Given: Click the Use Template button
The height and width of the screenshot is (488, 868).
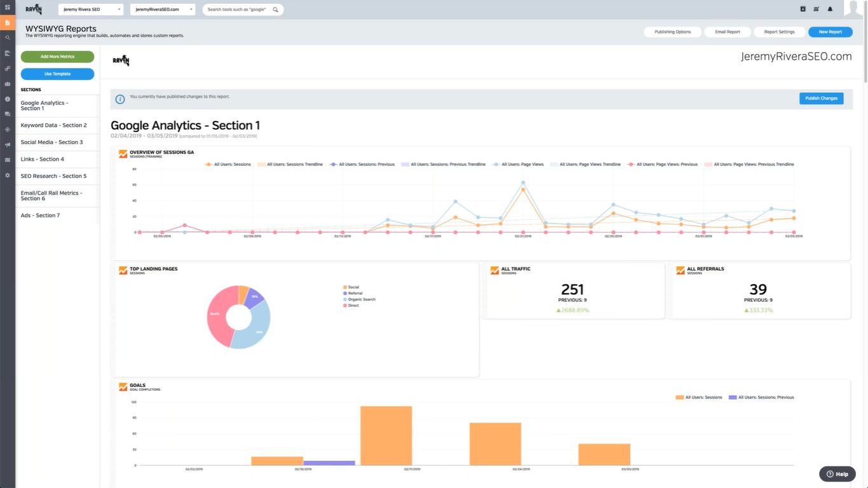Looking at the screenshot, I should [x=57, y=74].
